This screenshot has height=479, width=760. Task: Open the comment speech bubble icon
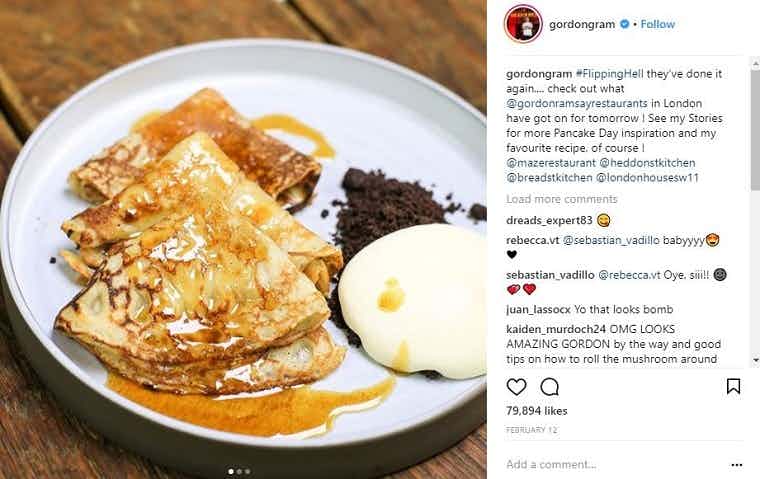[x=550, y=387]
